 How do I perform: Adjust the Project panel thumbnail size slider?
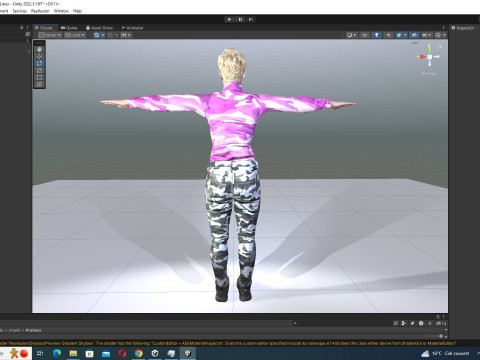click(x=440, y=336)
